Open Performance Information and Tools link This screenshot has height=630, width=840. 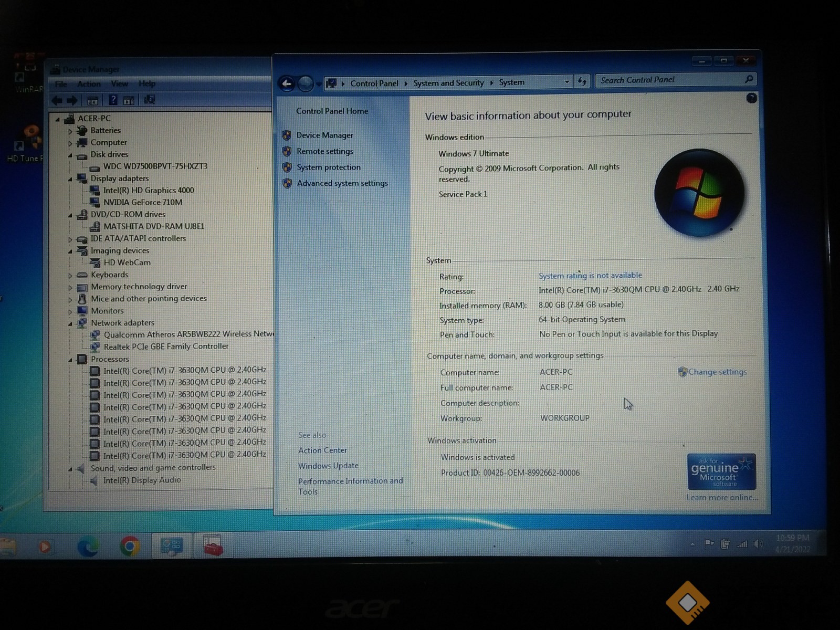click(x=350, y=486)
